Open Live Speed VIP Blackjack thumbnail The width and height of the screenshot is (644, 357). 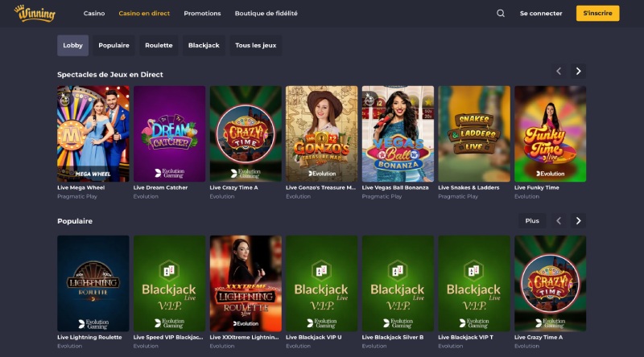(169, 284)
